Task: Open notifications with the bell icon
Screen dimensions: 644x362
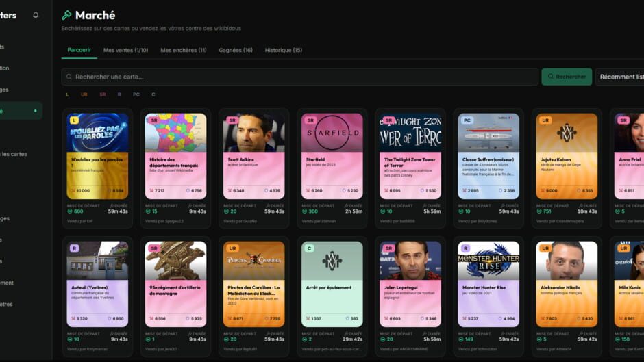Action: pyautogui.click(x=36, y=15)
